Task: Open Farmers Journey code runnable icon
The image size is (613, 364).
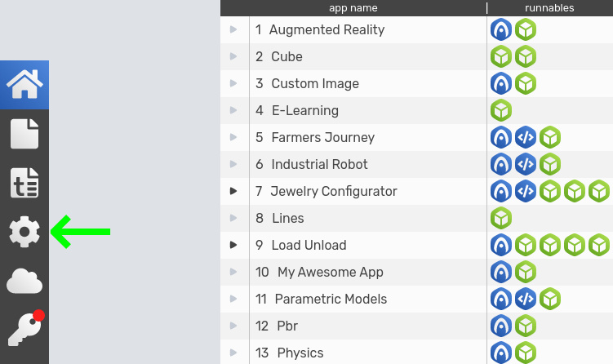Action: (526, 137)
